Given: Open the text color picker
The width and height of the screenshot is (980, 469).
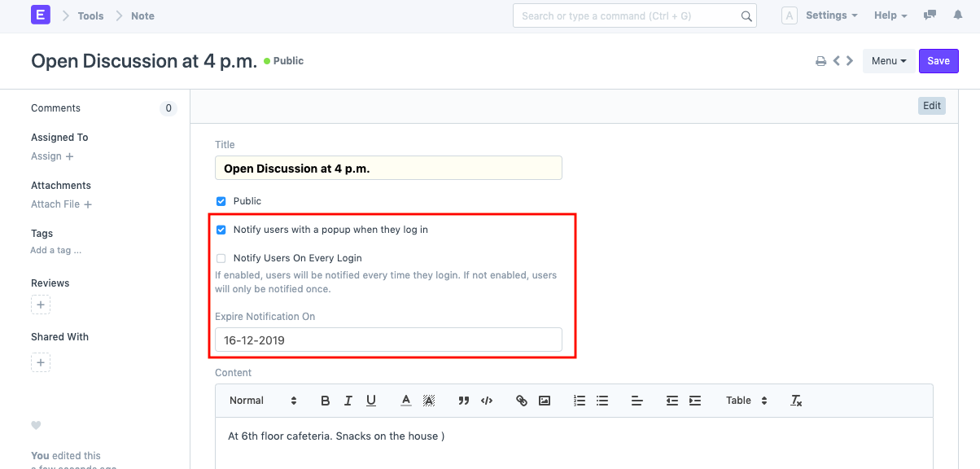Looking at the screenshot, I should [x=405, y=400].
